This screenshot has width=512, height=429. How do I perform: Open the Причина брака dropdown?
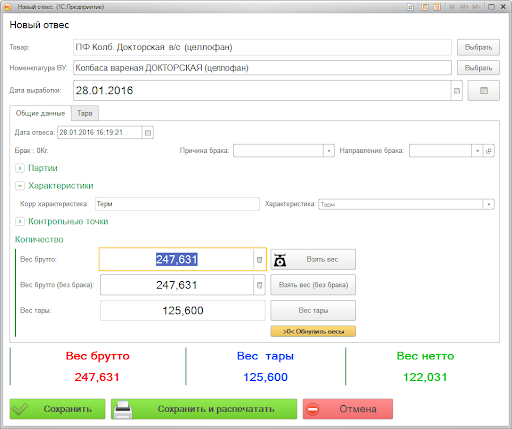pos(329,151)
